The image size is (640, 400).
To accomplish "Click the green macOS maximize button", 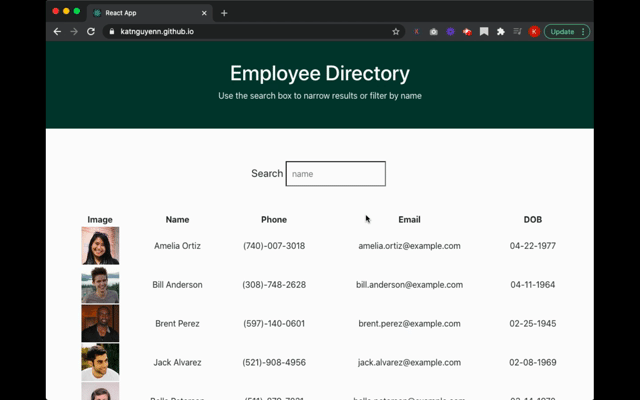I will click(x=77, y=11).
